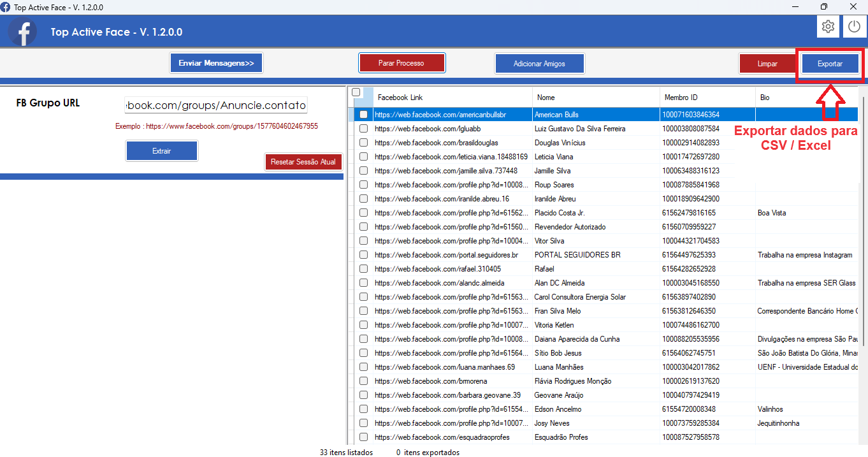Open settings via the gear icon
Screen dimensions: 868x457
pos(828,27)
